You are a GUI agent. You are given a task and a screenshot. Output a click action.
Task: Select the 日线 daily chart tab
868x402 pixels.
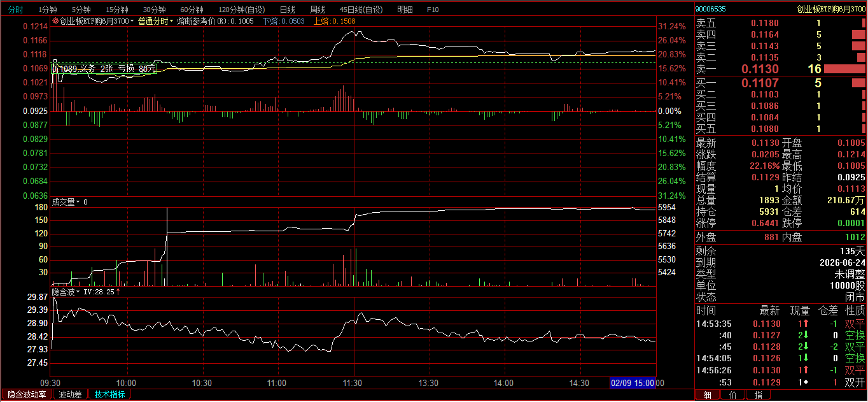tap(287, 10)
